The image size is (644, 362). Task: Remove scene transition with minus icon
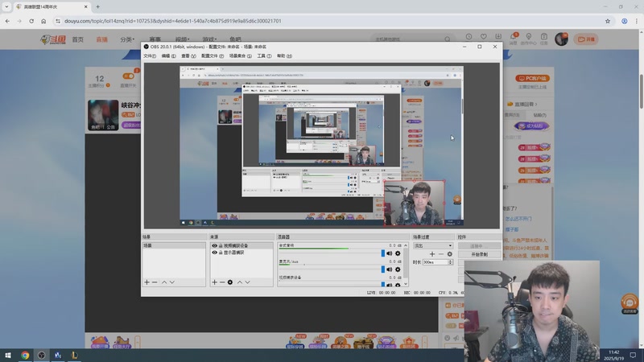440,254
